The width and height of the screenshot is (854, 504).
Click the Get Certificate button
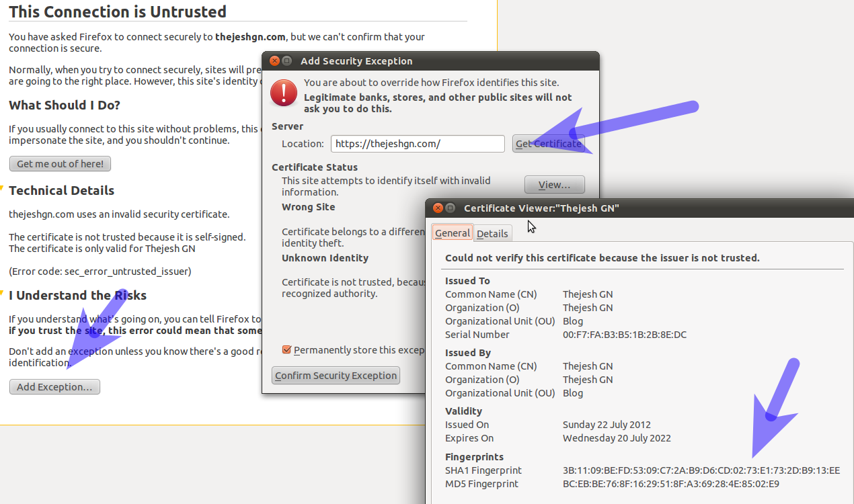coord(549,144)
